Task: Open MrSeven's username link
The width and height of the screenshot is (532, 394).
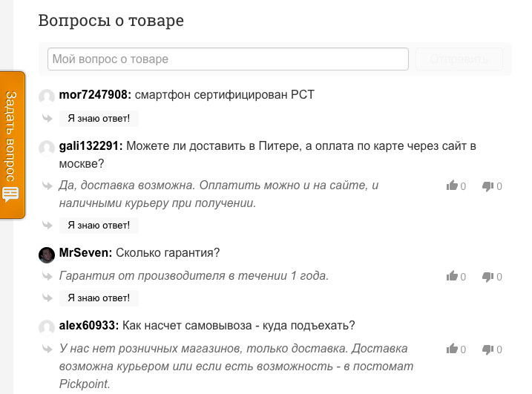Action: point(85,253)
